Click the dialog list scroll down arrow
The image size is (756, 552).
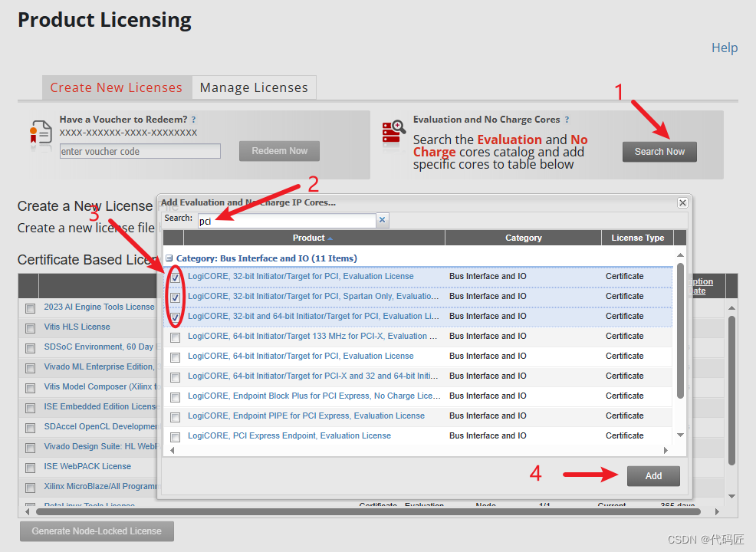[680, 435]
